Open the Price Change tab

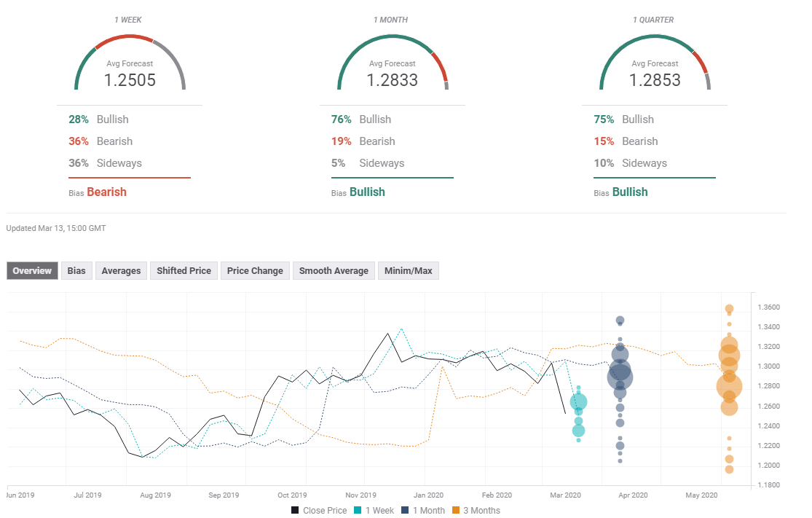[x=255, y=270]
